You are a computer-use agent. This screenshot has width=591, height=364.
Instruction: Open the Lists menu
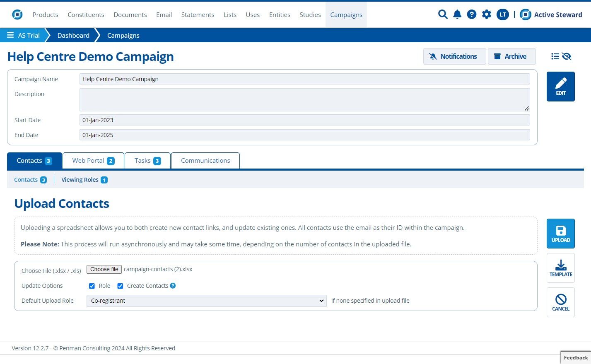(x=230, y=14)
